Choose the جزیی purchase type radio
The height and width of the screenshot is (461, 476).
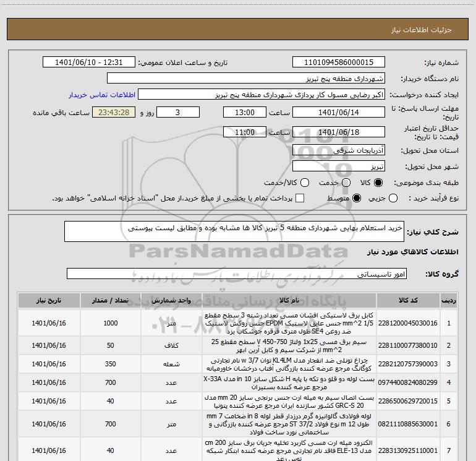[393, 199]
